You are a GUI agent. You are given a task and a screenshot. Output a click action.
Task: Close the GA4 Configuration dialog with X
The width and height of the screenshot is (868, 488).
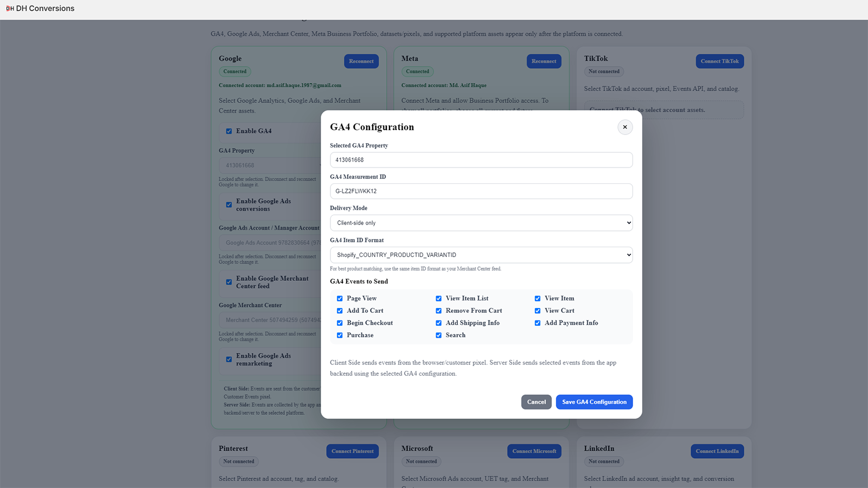[625, 127]
